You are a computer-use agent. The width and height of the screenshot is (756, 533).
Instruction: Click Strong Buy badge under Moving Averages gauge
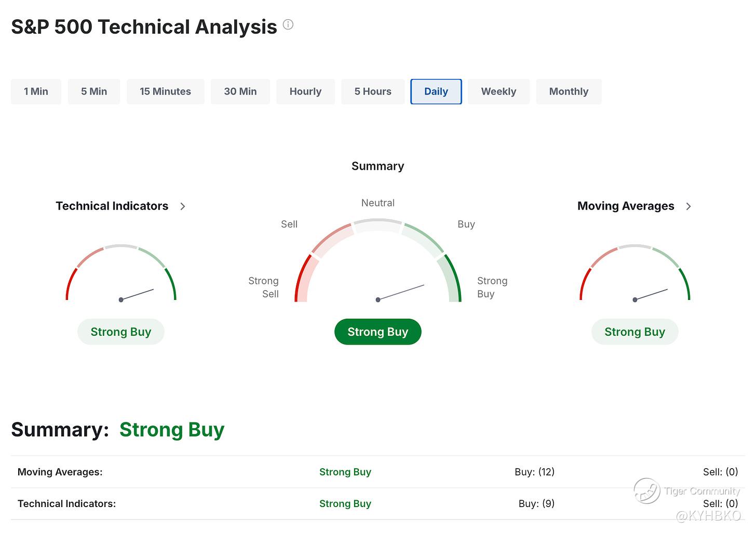[634, 332]
